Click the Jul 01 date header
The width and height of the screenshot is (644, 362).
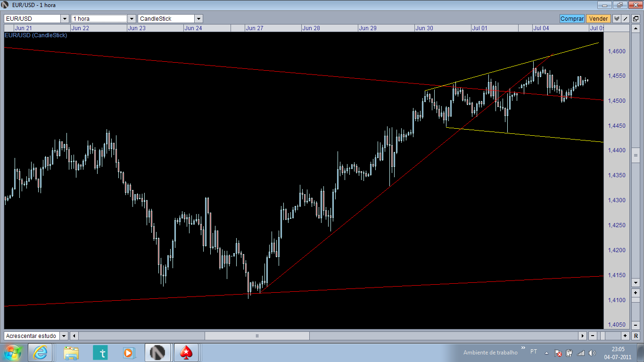coord(479,28)
